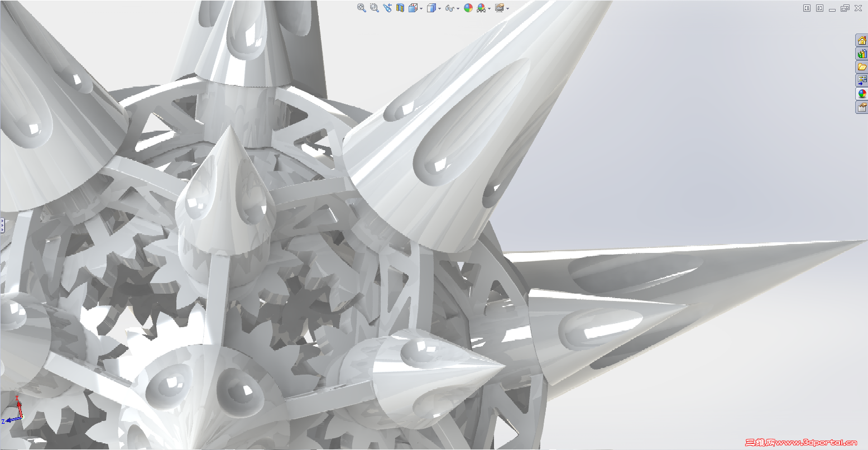Screen dimensions: 868x450
Task: Open the Design Library books tab
Action: click(862, 54)
